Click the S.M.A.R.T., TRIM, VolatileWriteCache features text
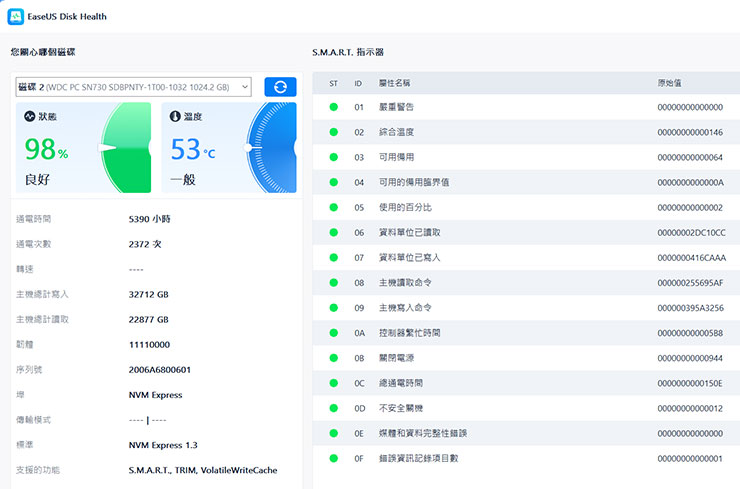 click(x=203, y=470)
